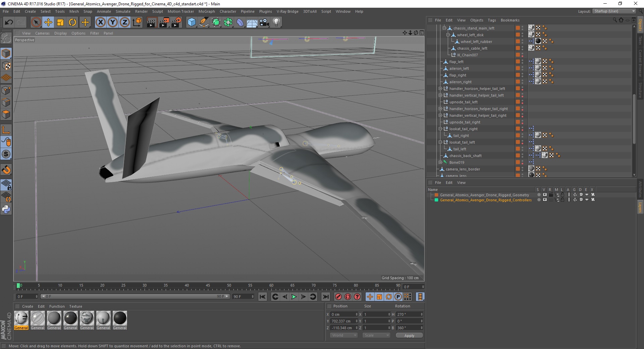Select the Live Selection tool
644x349 pixels.
(36, 22)
